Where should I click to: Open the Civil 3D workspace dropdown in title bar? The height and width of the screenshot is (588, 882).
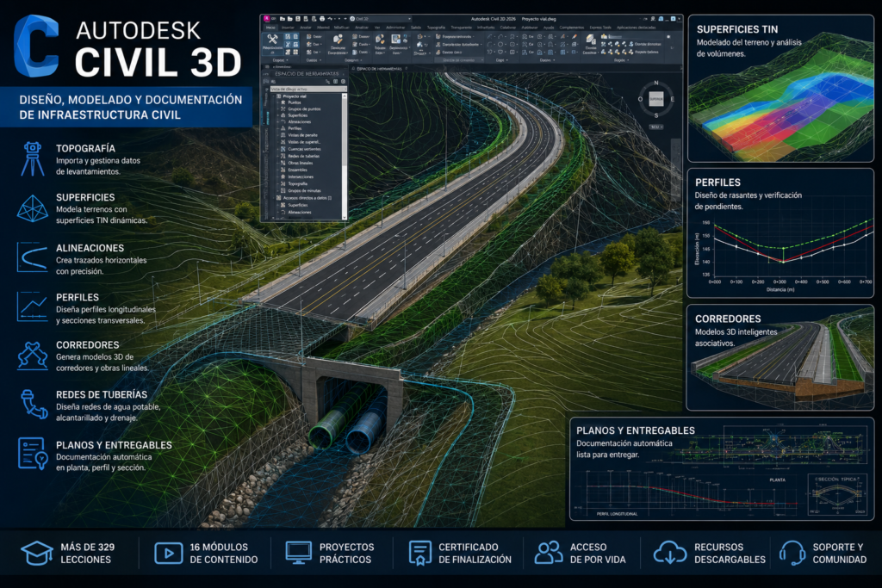381,19
